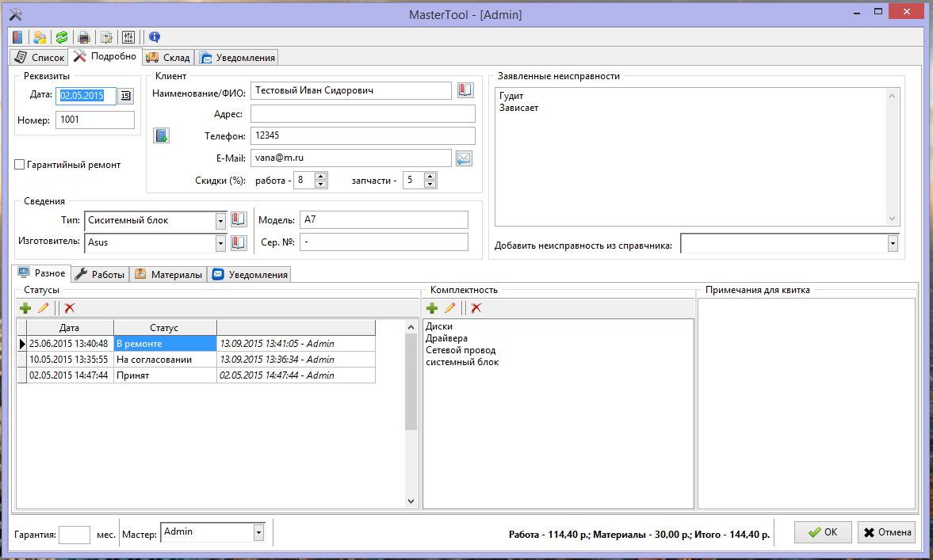
Task: Open the red reference book in the top toolbar
Action: [18, 37]
